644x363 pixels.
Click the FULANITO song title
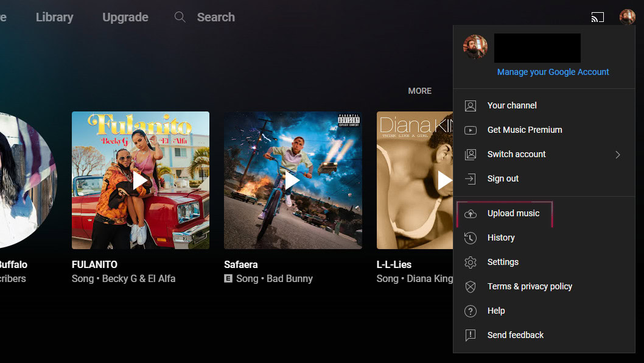[94, 264]
